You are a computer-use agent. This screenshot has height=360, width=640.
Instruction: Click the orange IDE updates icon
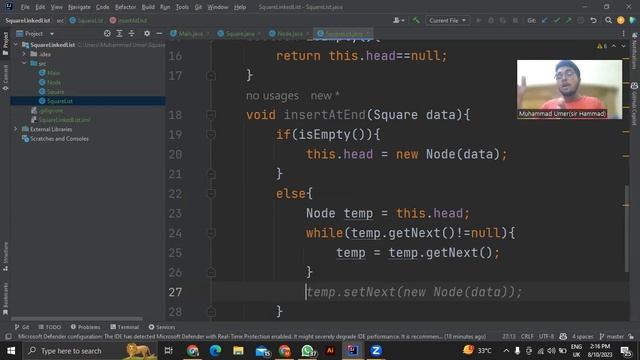(x=620, y=20)
